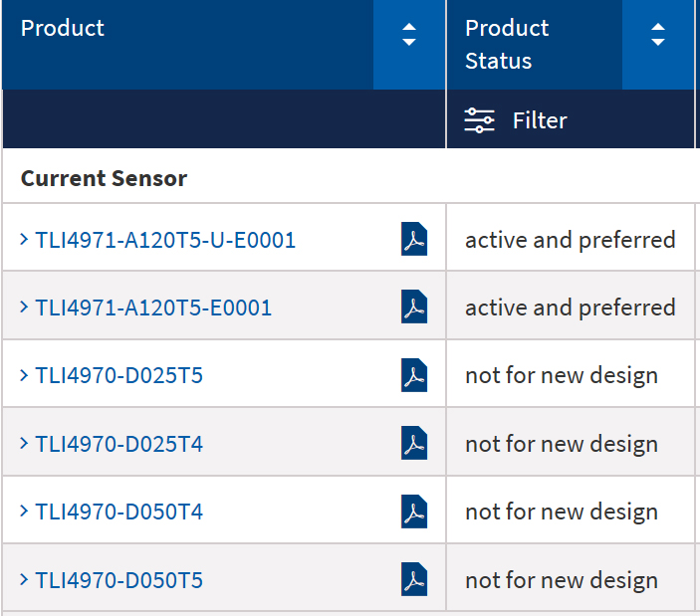Open PDF datasheet for TLI4970-D050T5

[414, 579]
